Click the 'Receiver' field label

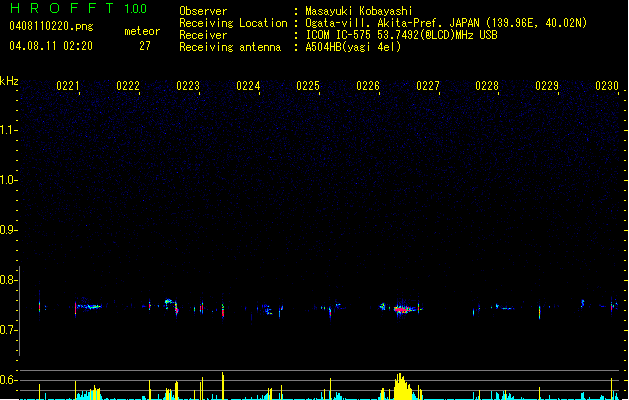(203, 35)
